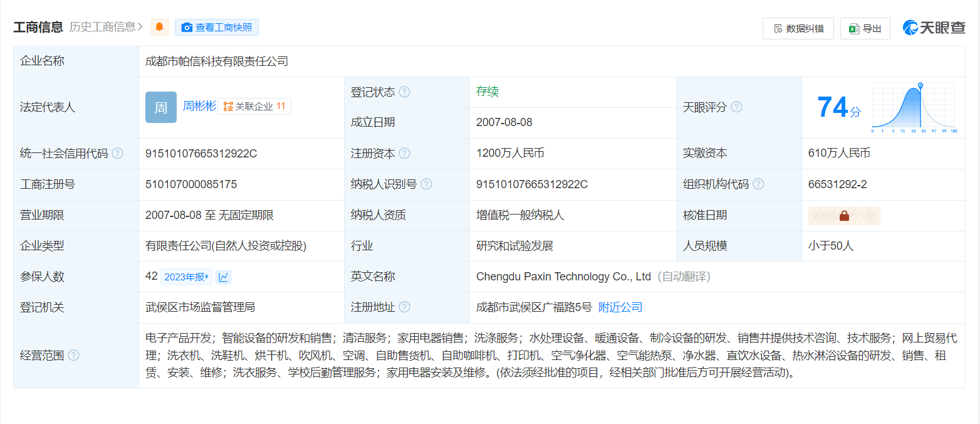Click English name Chengdu Paxin Technology Co., Ltd

tap(564, 277)
